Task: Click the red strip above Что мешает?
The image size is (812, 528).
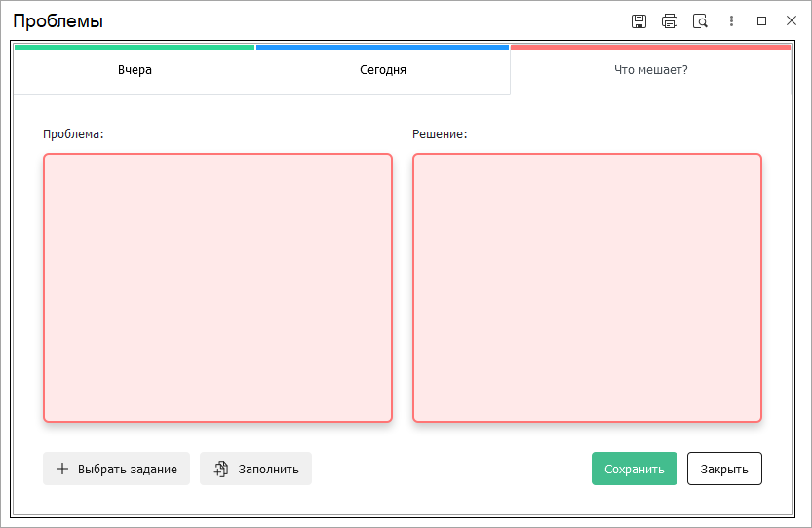Action: coord(650,47)
